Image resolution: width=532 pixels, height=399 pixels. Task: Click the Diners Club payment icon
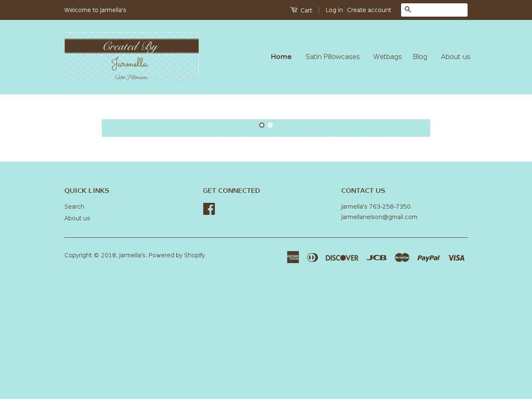pos(313,258)
